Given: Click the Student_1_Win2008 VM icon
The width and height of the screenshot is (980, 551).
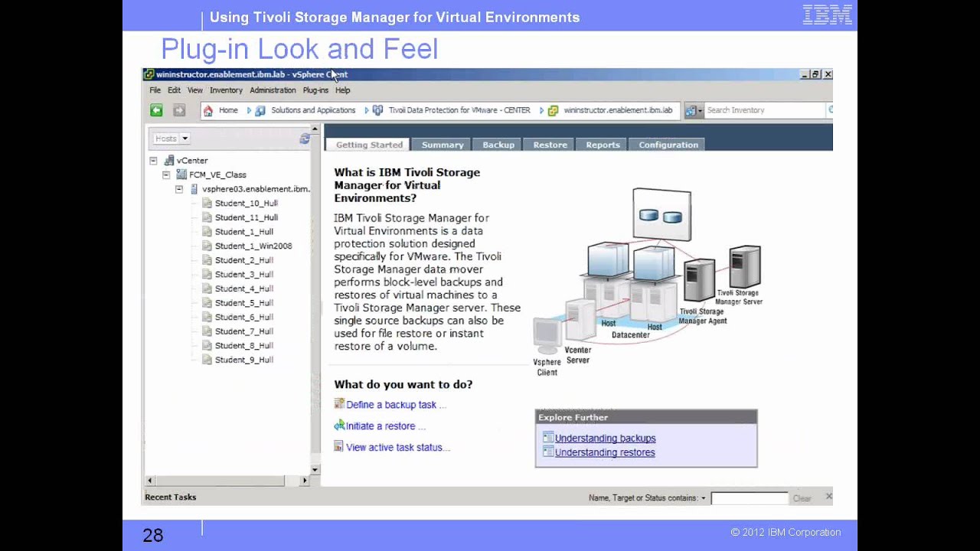Looking at the screenshot, I should point(207,246).
